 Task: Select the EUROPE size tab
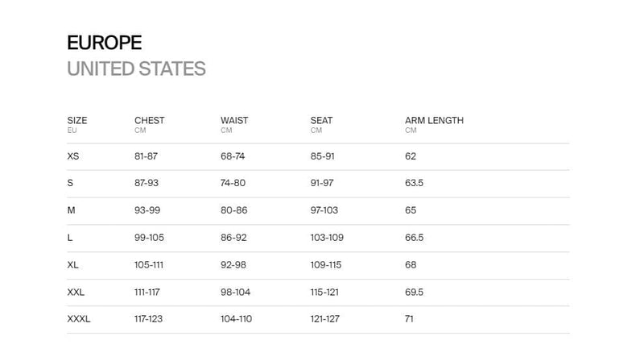105,43
